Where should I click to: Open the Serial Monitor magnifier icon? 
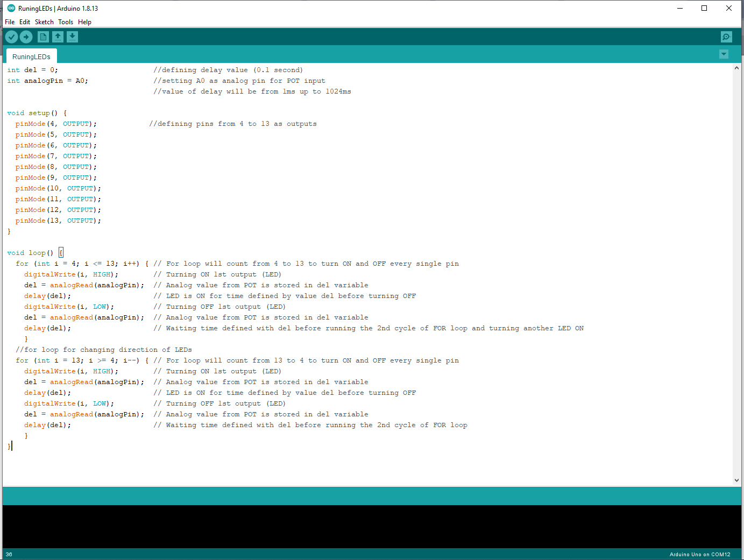[726, 37]
